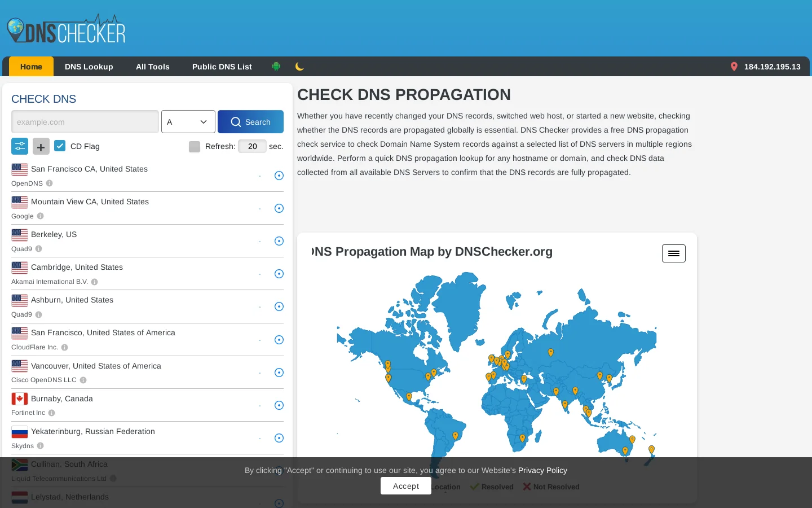Show info icon for Cisco OpenDNS LLC
The height and width of the screenshot is (508, 812).
pos(83,380)
